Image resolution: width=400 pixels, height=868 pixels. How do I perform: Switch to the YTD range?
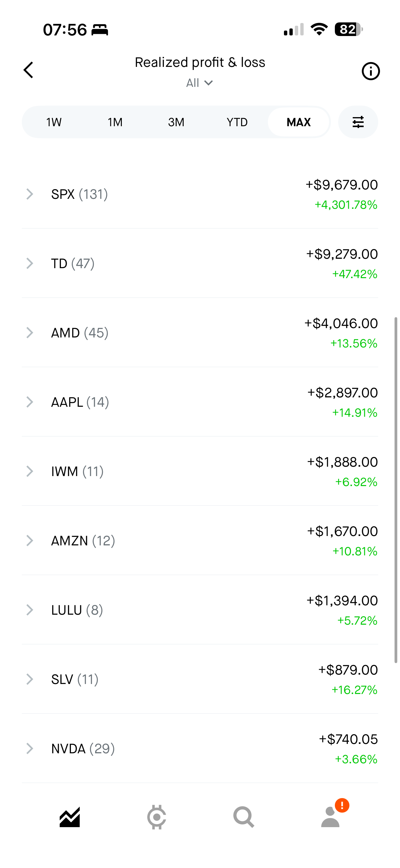[237, 122]
